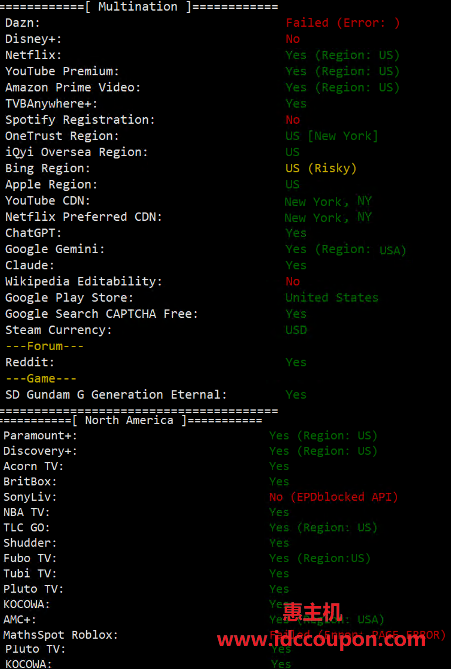
Task: Click the North America section header
Action: 131,420
